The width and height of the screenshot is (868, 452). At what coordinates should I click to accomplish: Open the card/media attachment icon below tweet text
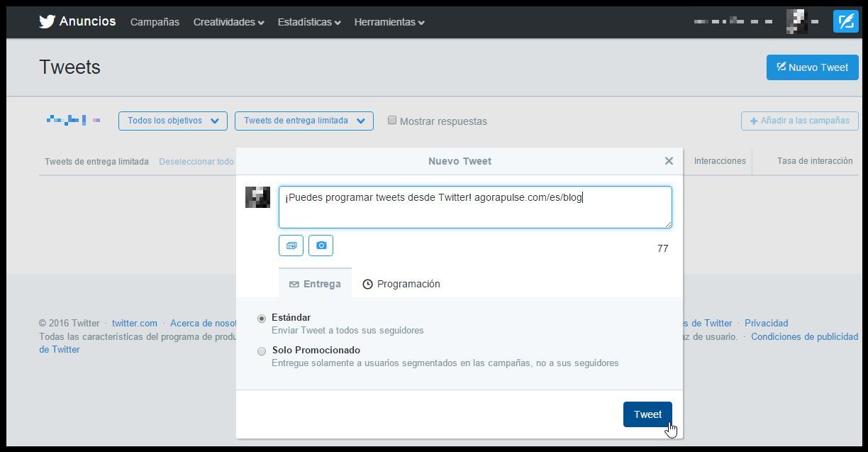[x=291, y=246]
